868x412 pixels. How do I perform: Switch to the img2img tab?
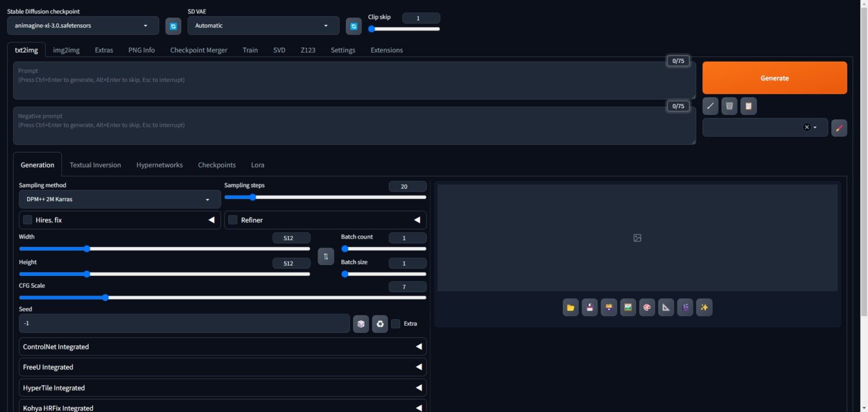(x=66, y=50)
